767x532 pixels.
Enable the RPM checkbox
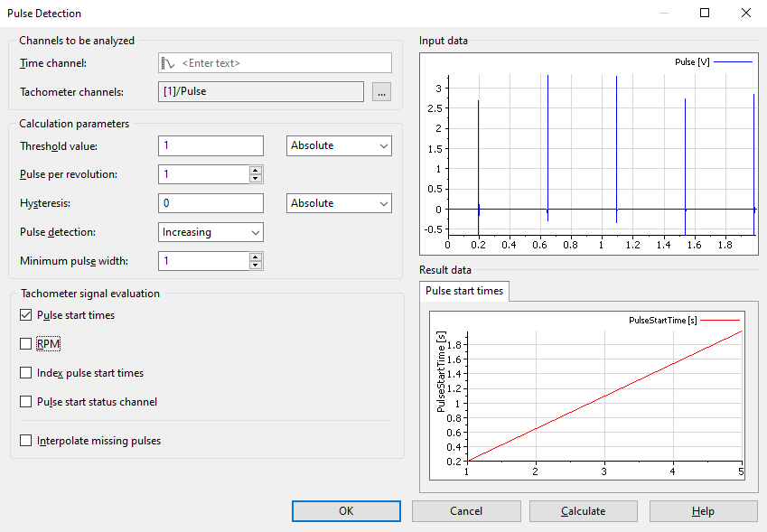25,344
